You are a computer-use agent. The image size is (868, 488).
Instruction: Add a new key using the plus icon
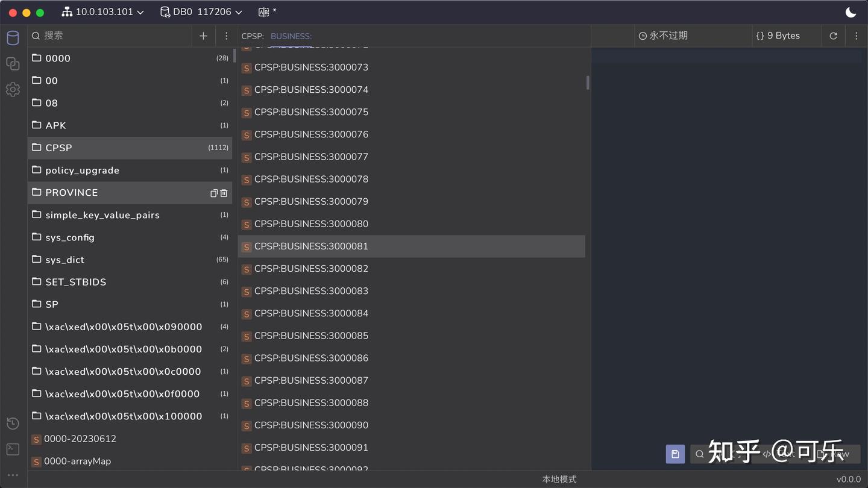tap(203, 36)
